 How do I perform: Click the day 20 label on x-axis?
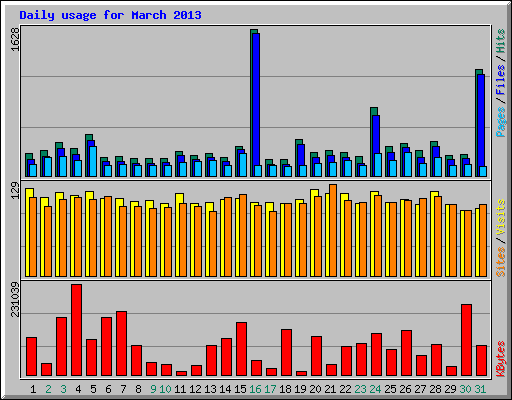coord(315,389)
